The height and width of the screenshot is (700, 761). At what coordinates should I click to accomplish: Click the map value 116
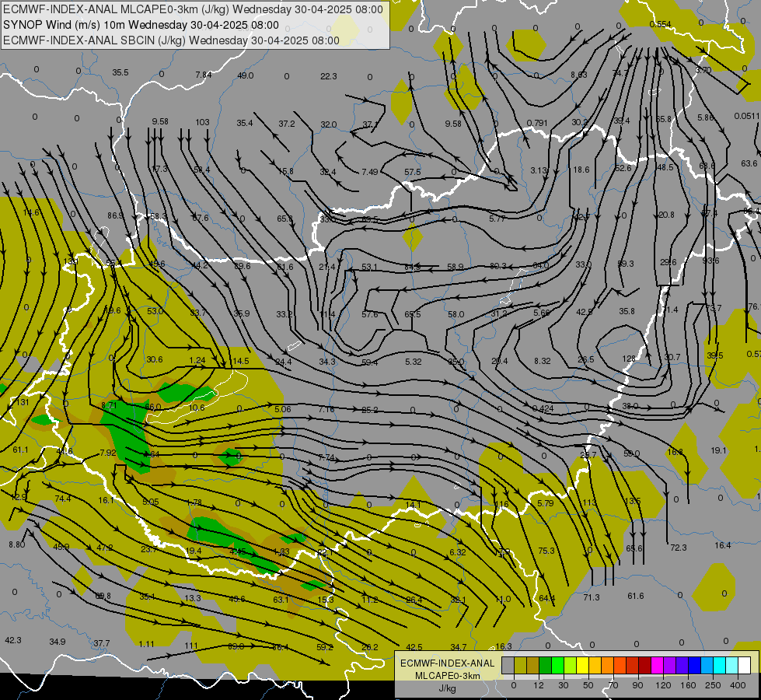point(501,504)
